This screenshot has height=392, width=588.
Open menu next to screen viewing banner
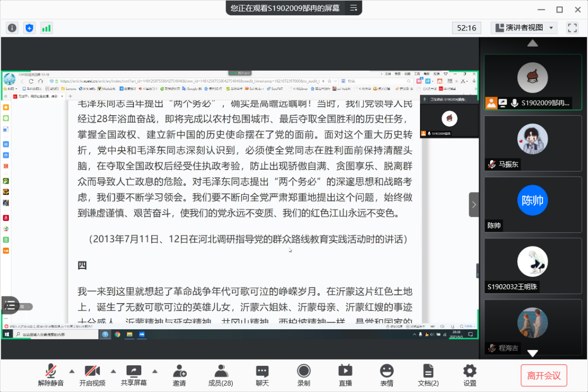pyautogui.click(x=354, y=8)
